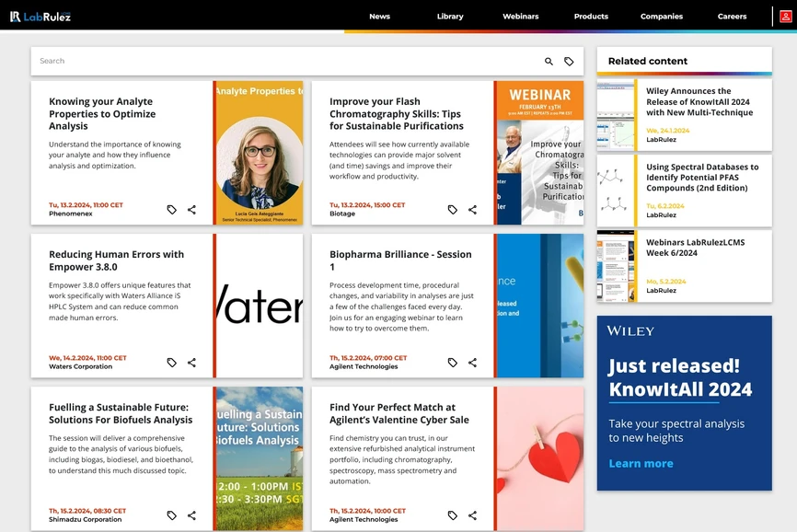Click date We, 24.1.2024 in related content
This screenshot has height=532, width=797.
click(x=668, y=131)
